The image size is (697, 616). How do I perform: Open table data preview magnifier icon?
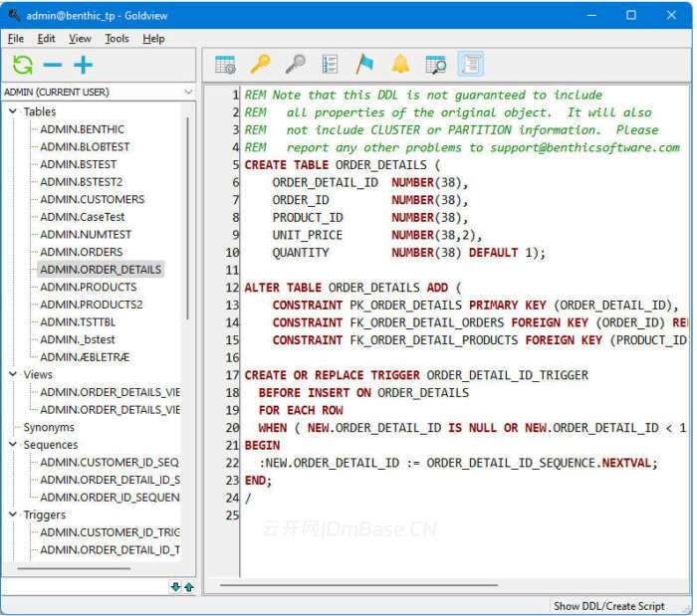click(x=436, y=65)
